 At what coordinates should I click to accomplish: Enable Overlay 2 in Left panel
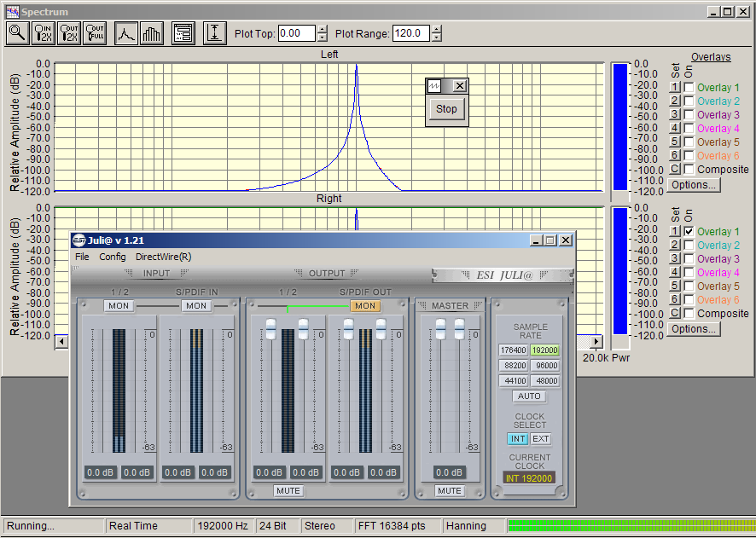click(689, 101)
